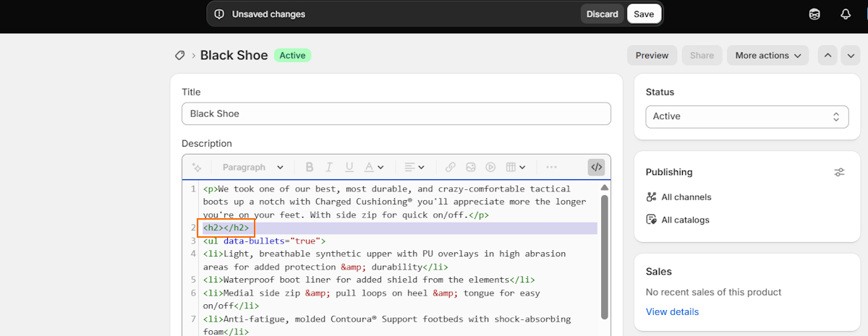Click the products tag breadcrumb icon
This screenshot has width=868, height=336.
(x=179, y=56)
